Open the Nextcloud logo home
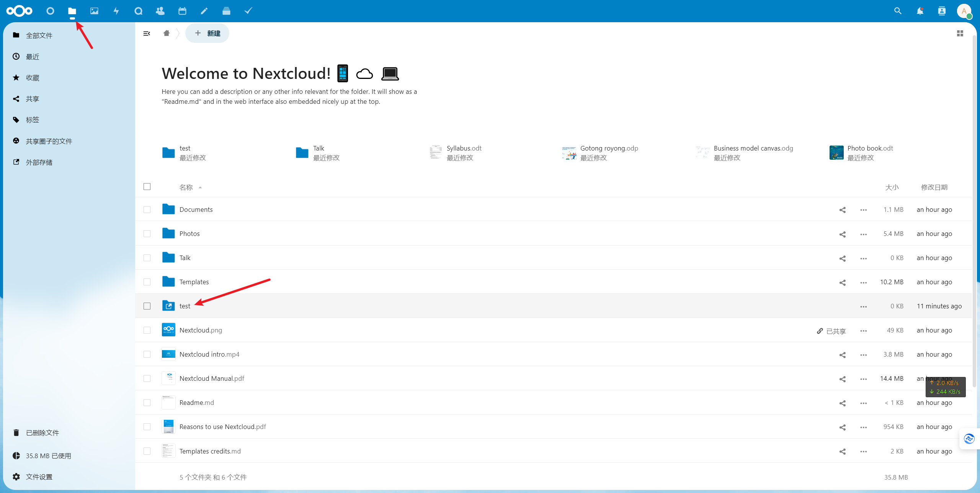Screen dimensions: 980x493 coord(20,11)
